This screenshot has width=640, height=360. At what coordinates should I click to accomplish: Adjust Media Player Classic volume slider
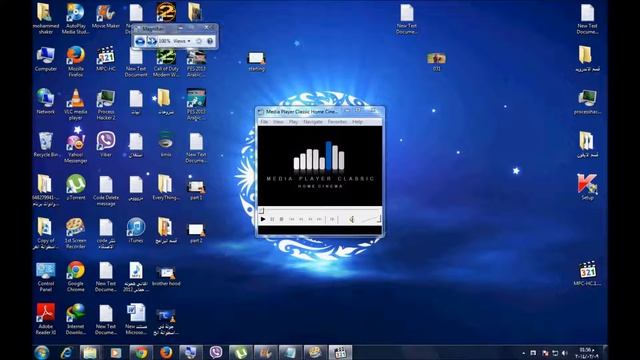click(371, 220)
